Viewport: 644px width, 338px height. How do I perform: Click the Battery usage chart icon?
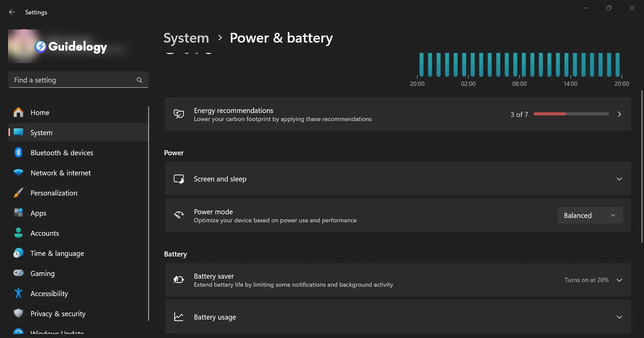click(x=179, y=317)
